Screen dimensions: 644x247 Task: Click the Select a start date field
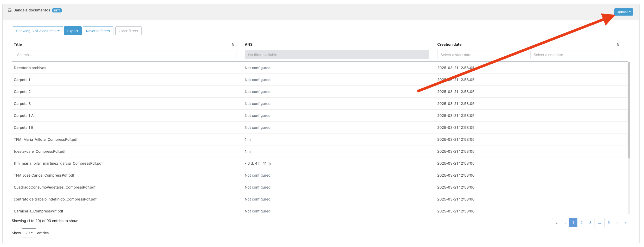pos(483,55)
